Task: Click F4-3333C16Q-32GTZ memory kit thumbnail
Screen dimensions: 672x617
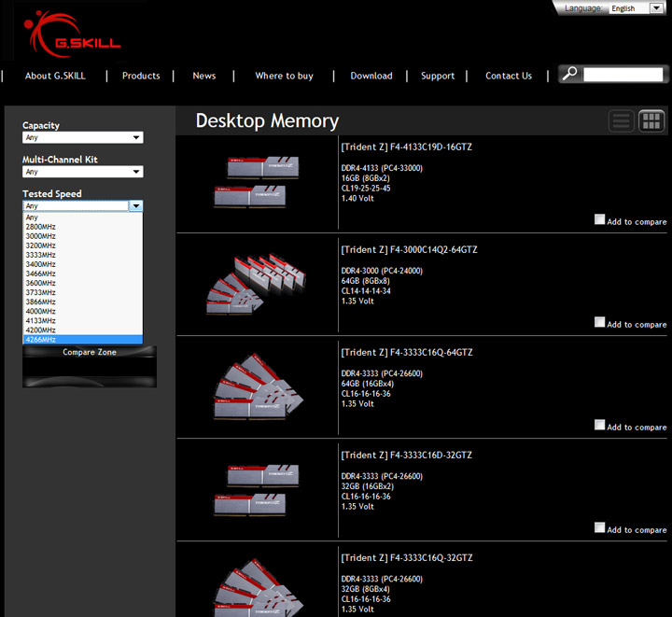Action: click(259, 587)
